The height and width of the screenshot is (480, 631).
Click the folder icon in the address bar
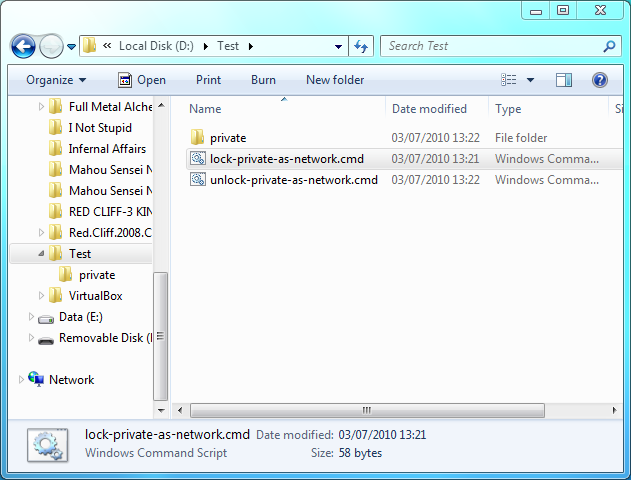pyautogui.click(x=89, y=45)
